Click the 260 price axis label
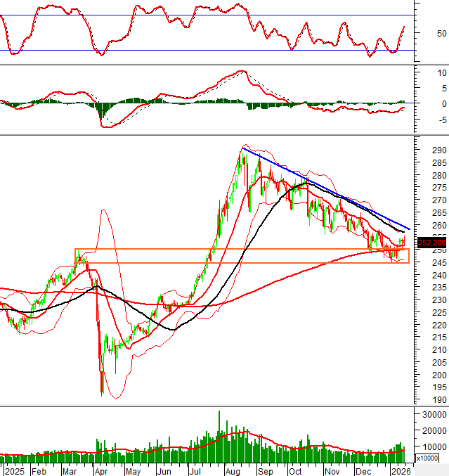Viewport: 449px width, 476px height. coord(439,226)
